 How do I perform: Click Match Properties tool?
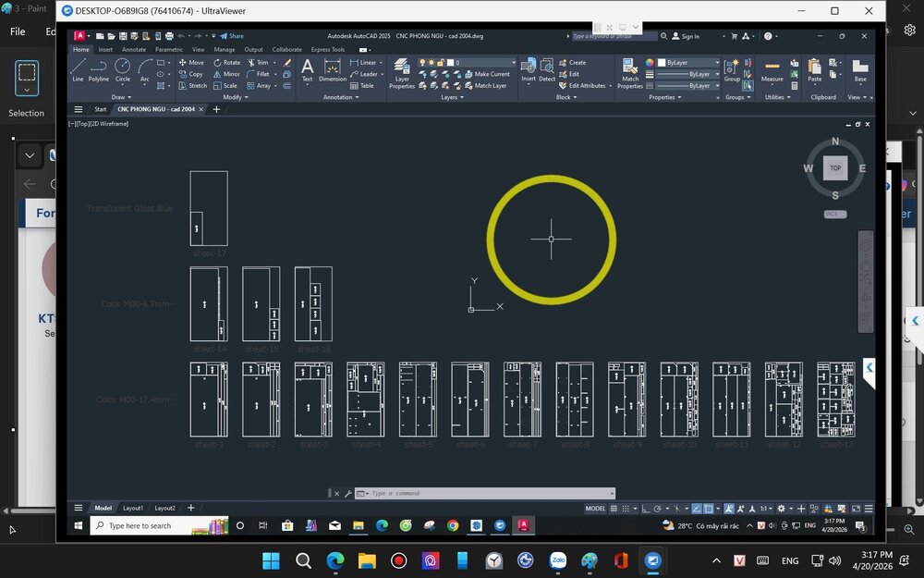pos(630,73)
